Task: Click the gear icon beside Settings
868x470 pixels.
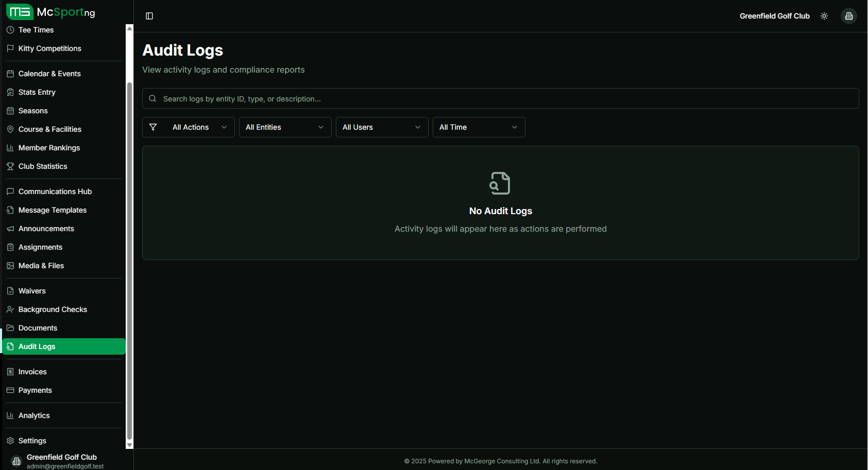Action: [10, 441]
